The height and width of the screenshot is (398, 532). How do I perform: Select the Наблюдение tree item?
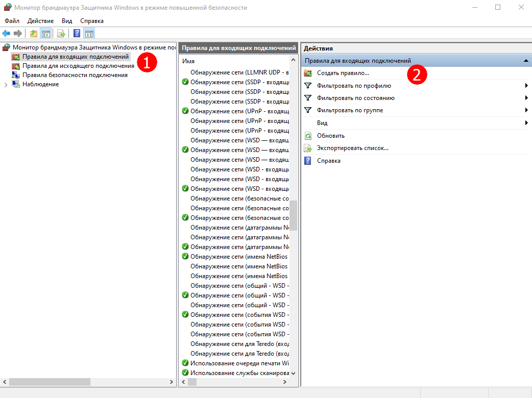tap(40, 84)
